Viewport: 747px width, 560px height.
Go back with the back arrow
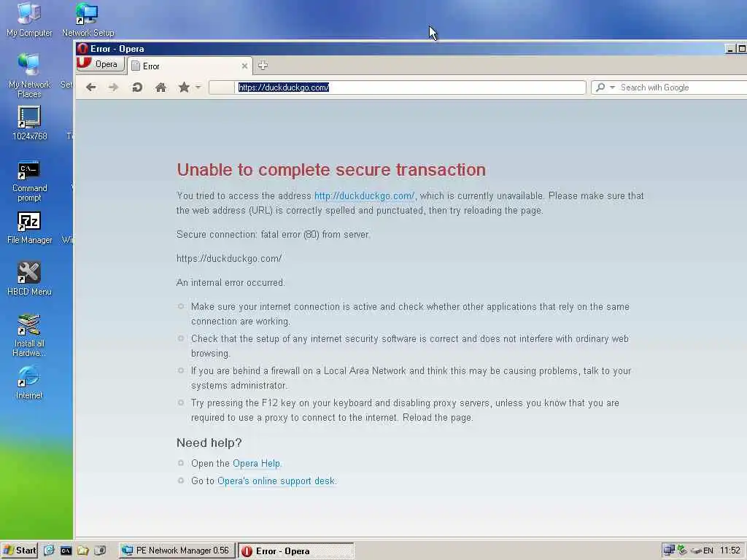click(91, 87)
